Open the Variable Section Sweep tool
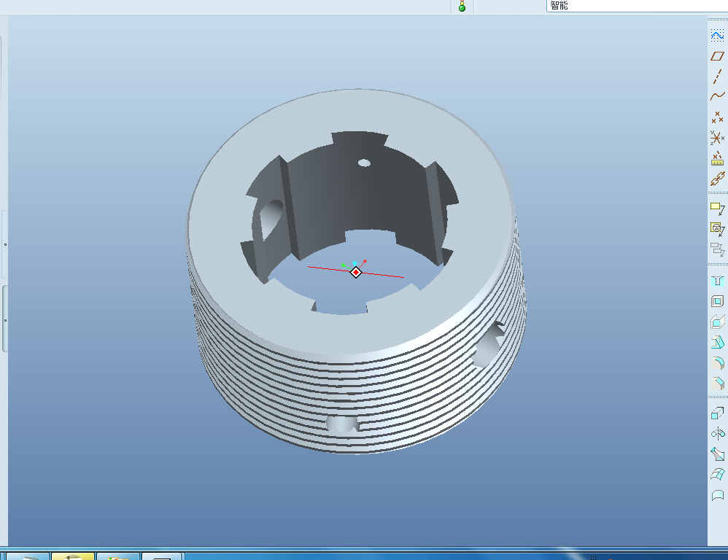Screen dimensions: 728x560 [717, 454]
